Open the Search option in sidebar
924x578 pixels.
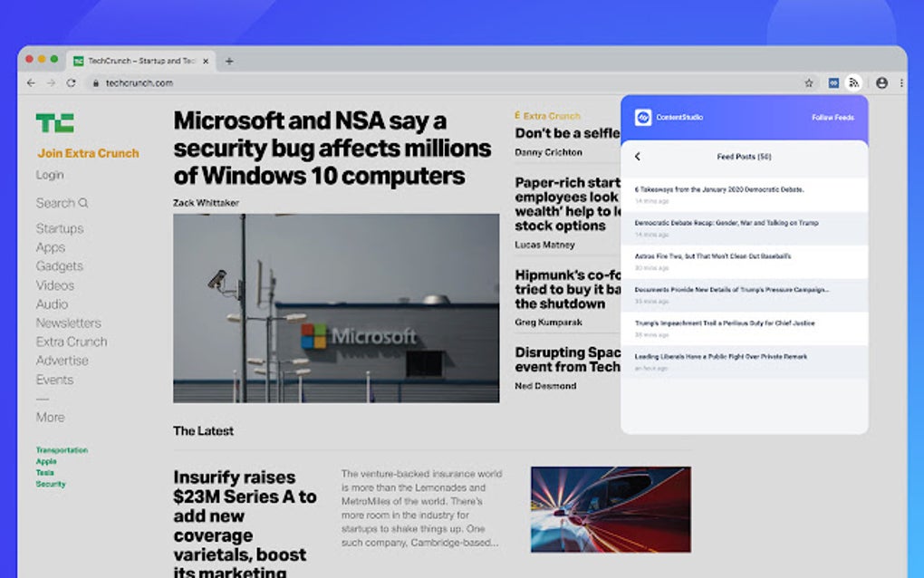point(62,203)
